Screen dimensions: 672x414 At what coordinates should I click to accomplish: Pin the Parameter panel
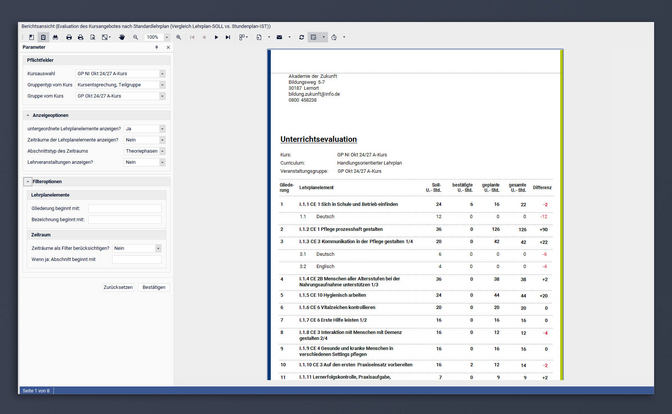[156, 47]
